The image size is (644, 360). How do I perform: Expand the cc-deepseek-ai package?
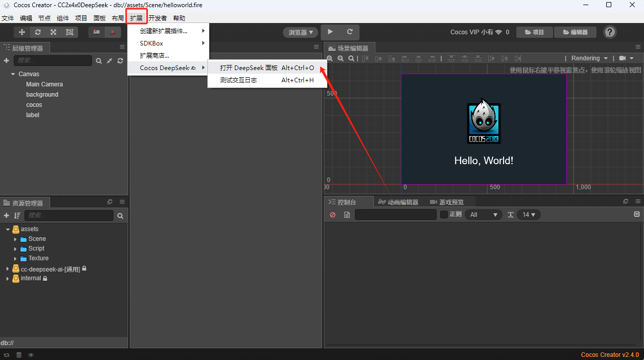pyautogui.click(x=8, y=269)
